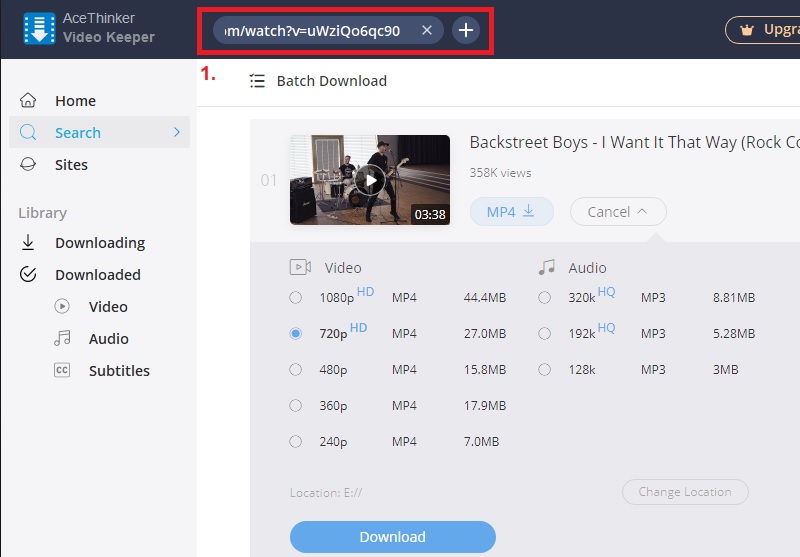Click the Batch Download label
Viewport: 800px width, 557px height.
(x=332, y=81)
